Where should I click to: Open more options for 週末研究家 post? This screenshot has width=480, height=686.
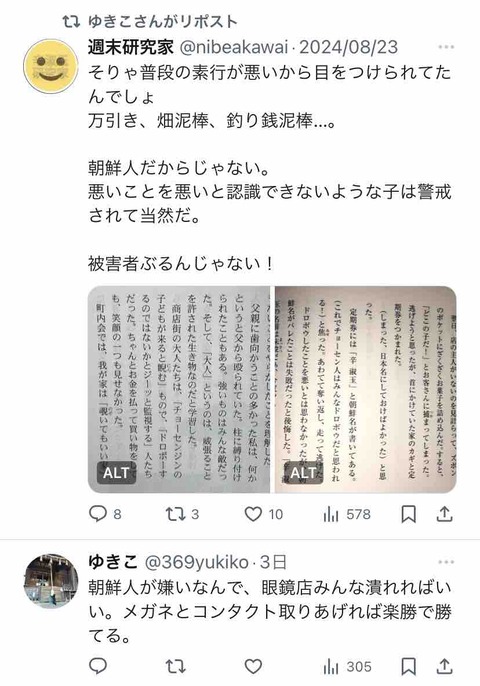[x=446, y=47]
